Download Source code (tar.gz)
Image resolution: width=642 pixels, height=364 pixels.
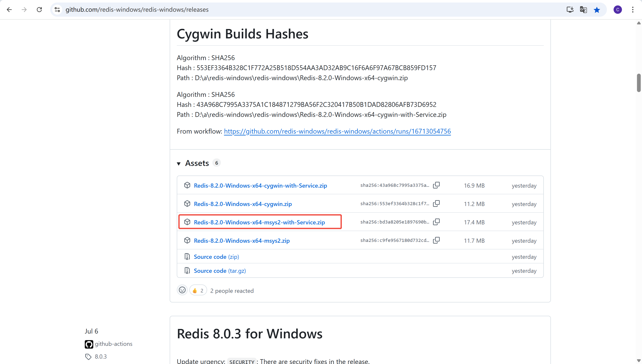[x=220, y=271]
